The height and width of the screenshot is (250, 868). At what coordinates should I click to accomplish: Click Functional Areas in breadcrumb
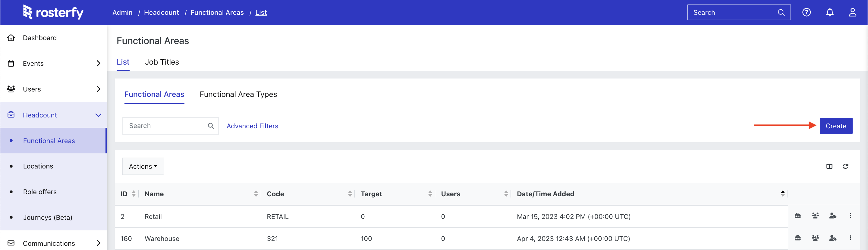click(217, 12)
